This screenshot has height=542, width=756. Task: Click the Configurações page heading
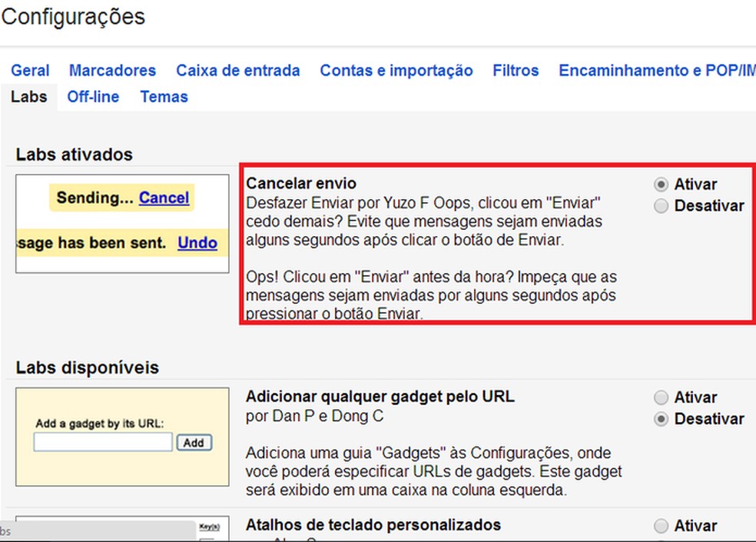coord(73,17)
